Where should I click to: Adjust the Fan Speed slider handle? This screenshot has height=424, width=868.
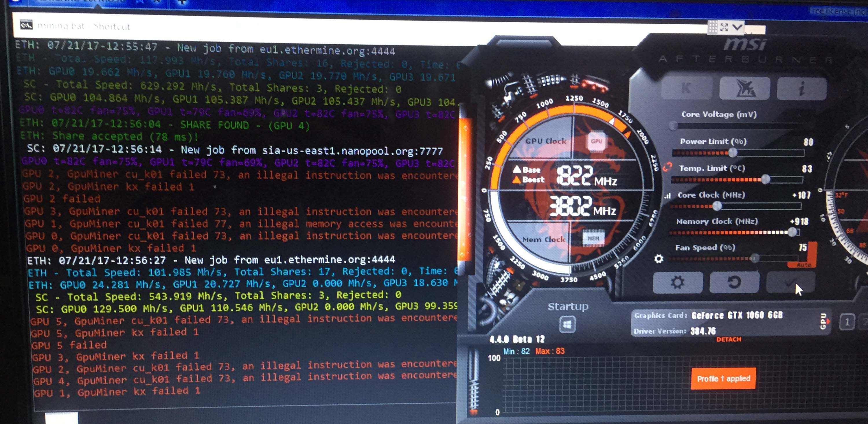[x=755, y=258]
